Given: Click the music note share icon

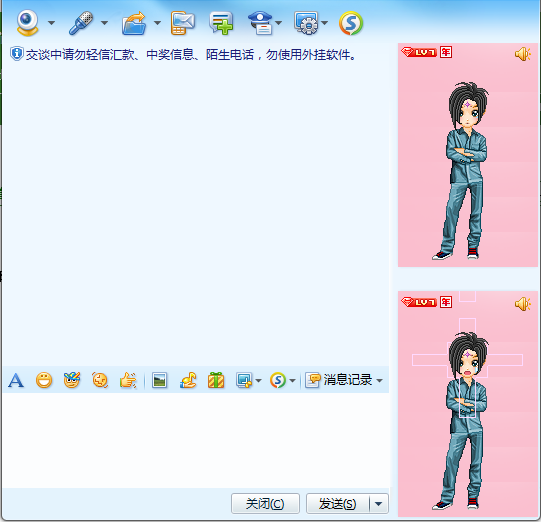Looking at the screenshot, I should pyautogui.click(x=188, y=381).
